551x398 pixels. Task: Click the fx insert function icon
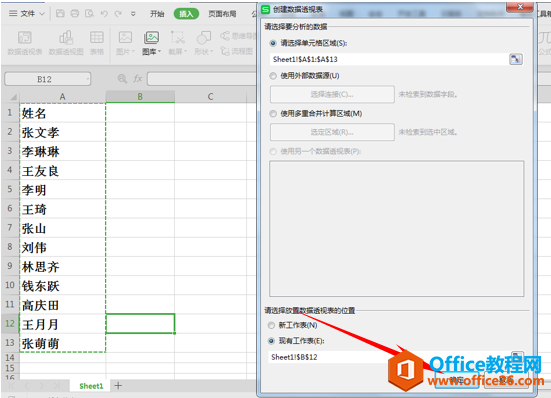click(x=138, y=79)
